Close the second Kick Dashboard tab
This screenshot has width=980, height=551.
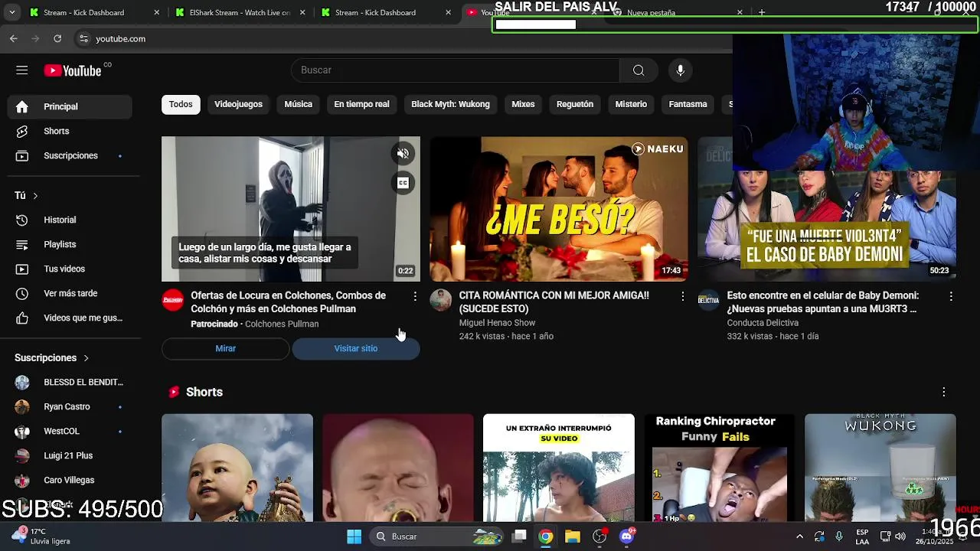(x=449, y=12)
